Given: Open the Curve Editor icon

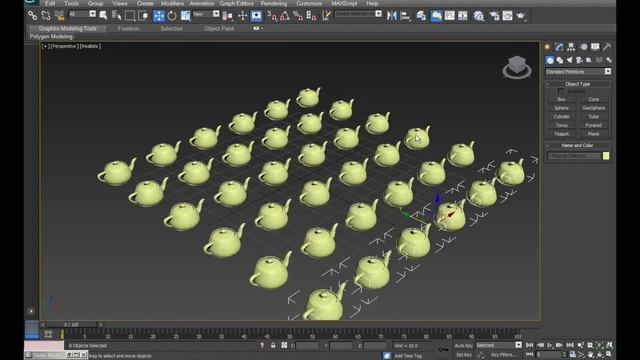Looking at the screenshot, I should [x=449, y=16].
